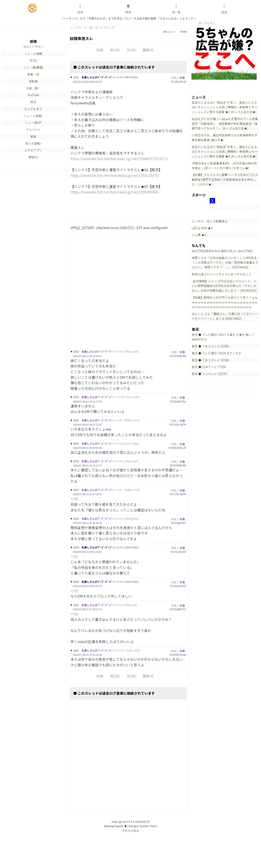The height and width of the screenshot is (868, 261).
Task: Open 野球ch in the sidebar
Action: pyautogui.click(x=33, y=157)
